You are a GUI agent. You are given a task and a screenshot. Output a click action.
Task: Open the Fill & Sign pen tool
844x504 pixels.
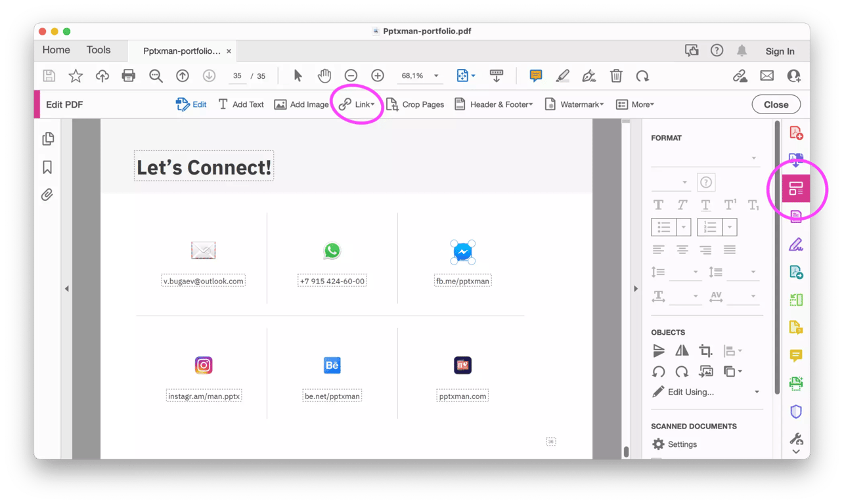(796, 245)
